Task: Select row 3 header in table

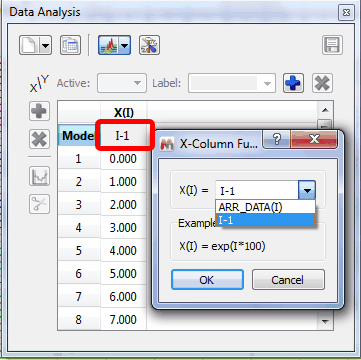Action: 79,205
